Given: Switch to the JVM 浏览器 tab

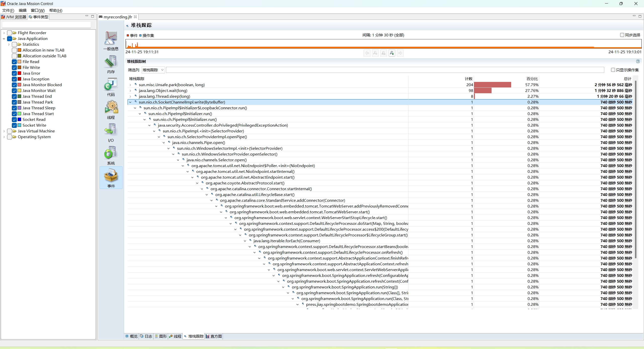Looking at the screenshot, I should coord(14,17).
